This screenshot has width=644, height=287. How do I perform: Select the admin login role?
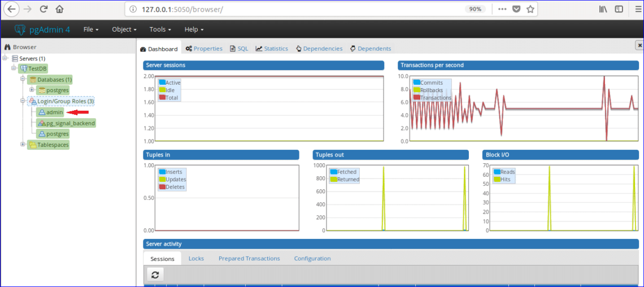click(x=54, y=112)
